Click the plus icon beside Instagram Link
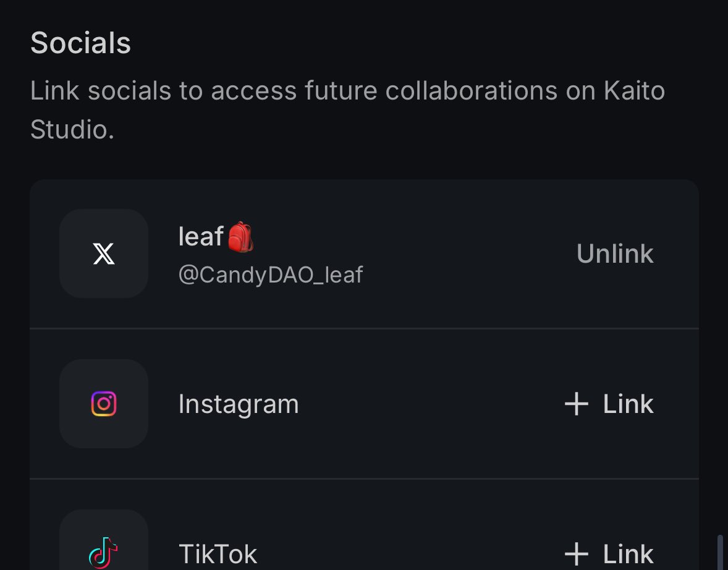This screenshot has height=570, width=728. point(576,404)
